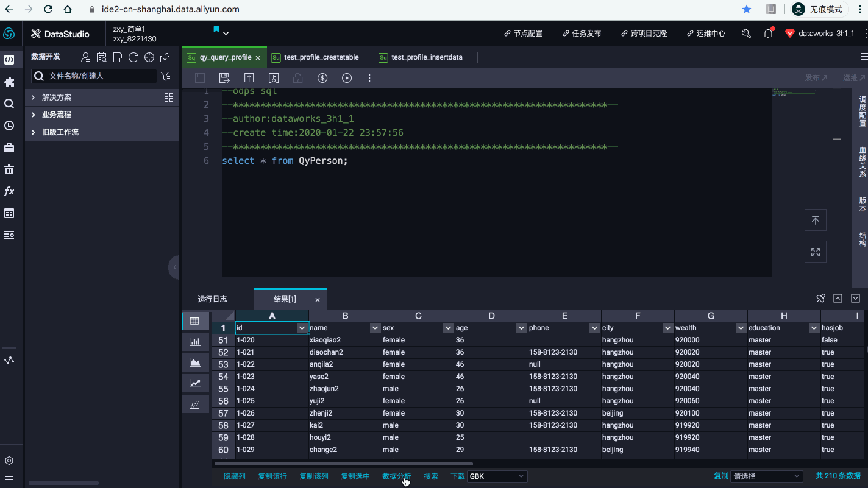Select the fx function icon in left sidebar
Screen dimensions: 868x488
[x=9, y=191]
